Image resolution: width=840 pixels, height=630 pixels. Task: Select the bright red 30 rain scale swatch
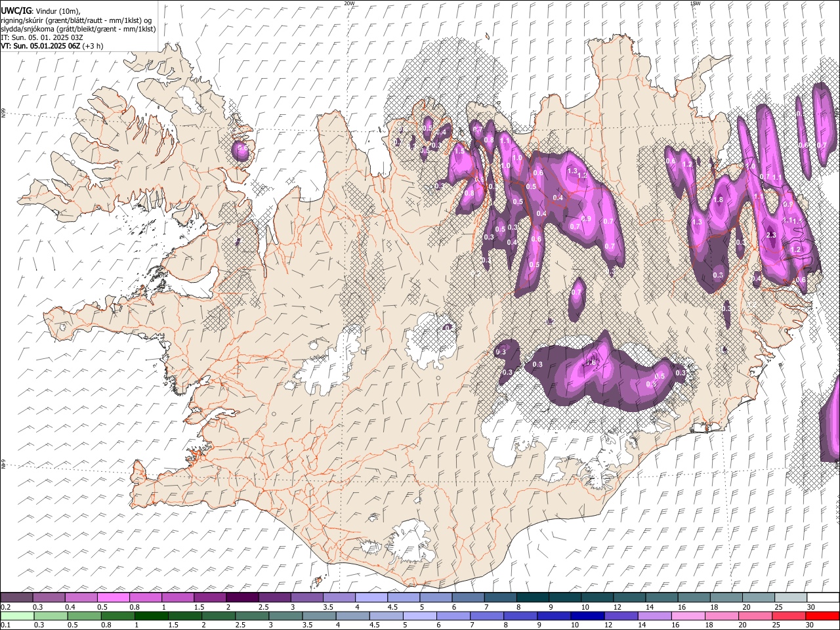[822, 616]
